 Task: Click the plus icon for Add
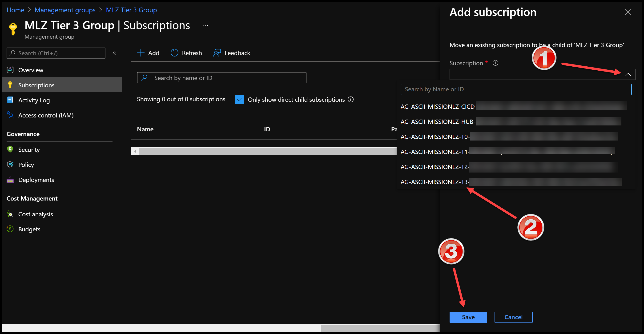(141, 53)
